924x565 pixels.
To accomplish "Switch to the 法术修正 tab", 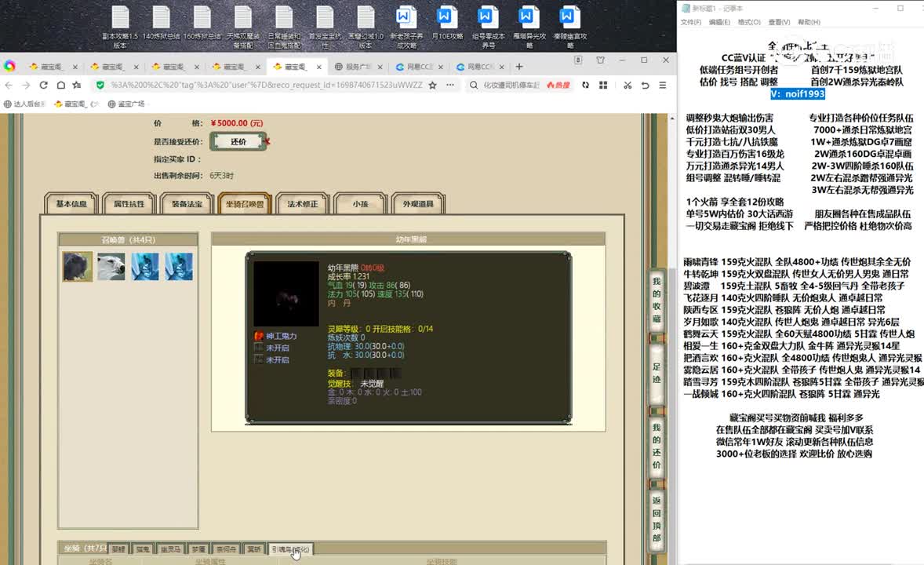I will 302,204.
